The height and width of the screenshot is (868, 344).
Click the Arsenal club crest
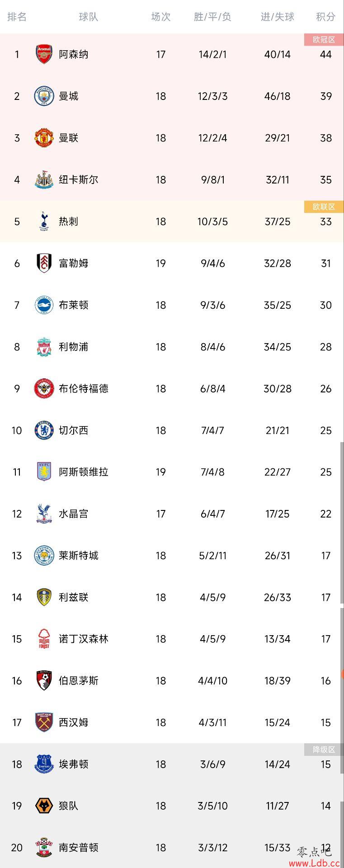[44, 54]
